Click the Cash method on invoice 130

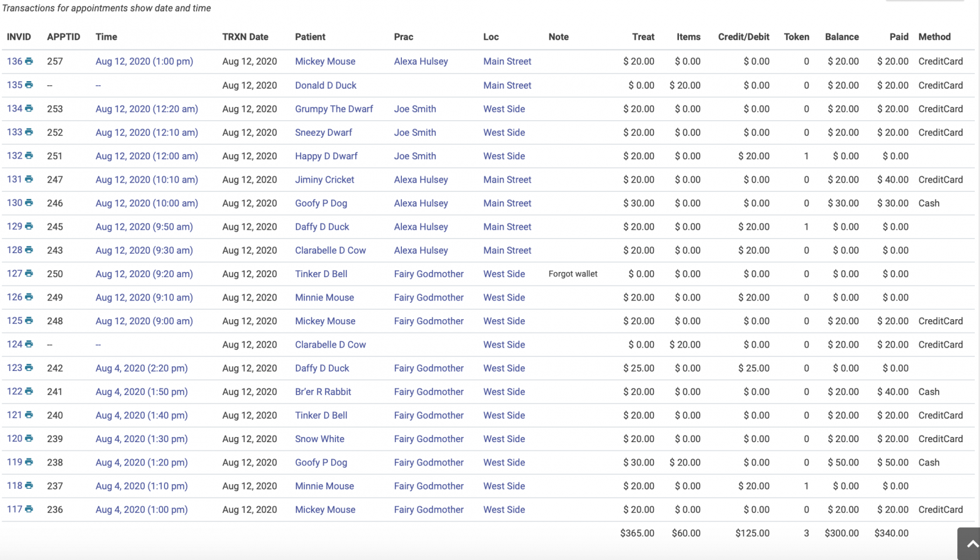(929, 203)
